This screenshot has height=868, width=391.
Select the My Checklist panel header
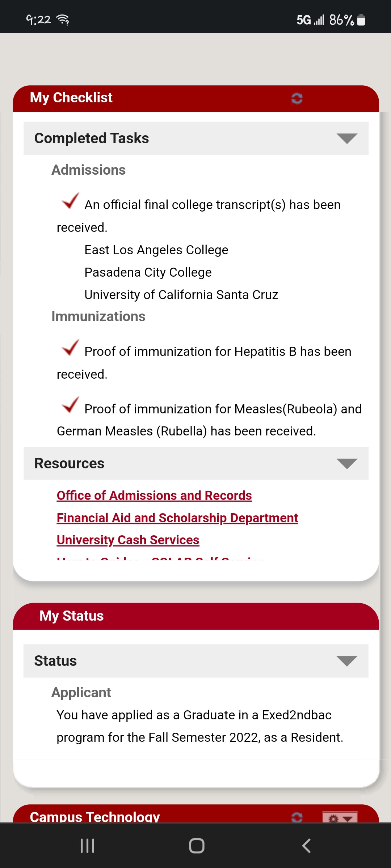tap(196, 98)
